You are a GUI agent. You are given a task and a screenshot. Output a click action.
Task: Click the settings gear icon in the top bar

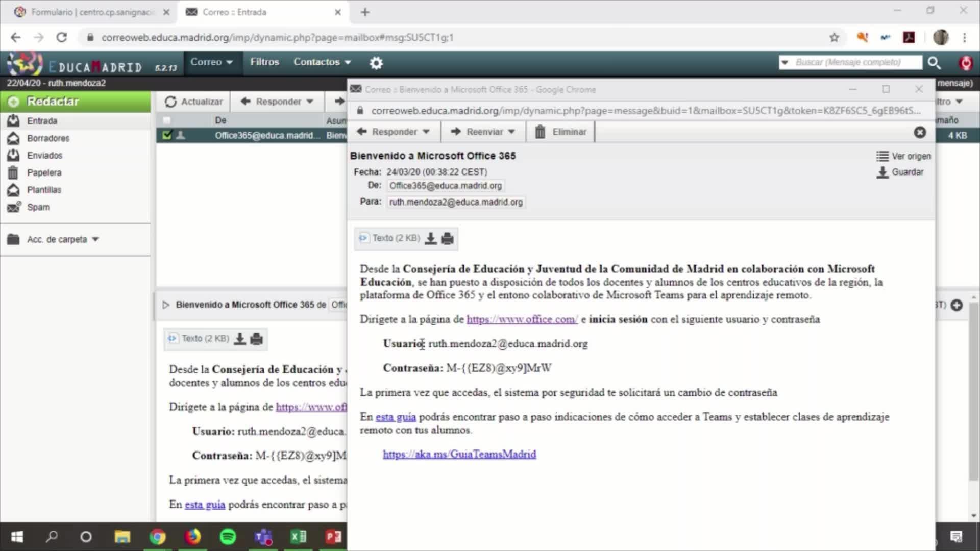[x=376, y=63]
